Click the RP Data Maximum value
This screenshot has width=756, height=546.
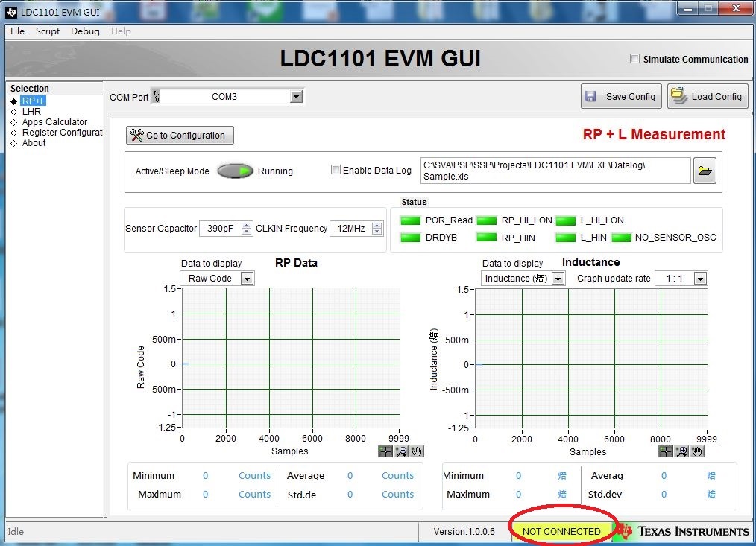tap(205, 495)
